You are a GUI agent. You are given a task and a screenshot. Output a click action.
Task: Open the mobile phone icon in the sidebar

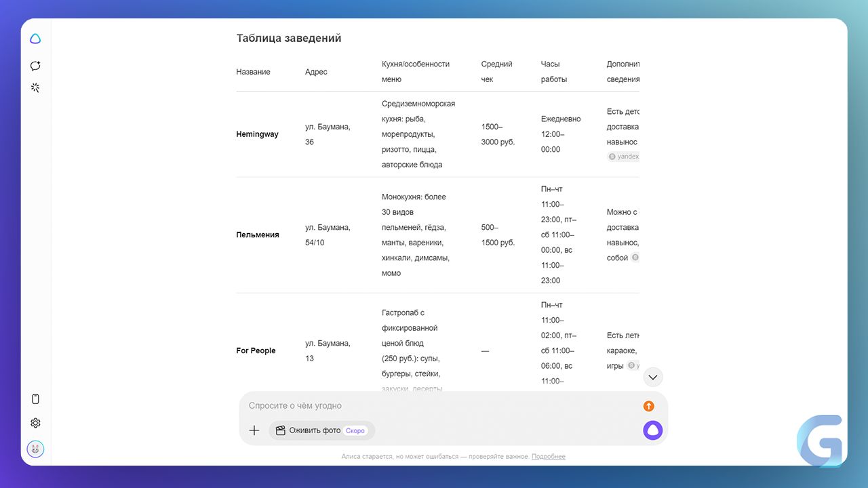pos(35,399)
